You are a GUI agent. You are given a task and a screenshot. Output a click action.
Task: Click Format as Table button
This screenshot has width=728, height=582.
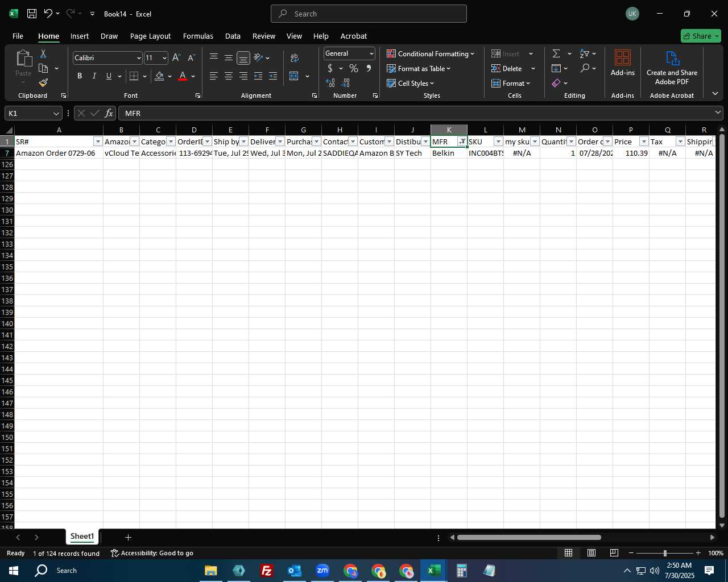pyautogui.click(x=419, y=68)
